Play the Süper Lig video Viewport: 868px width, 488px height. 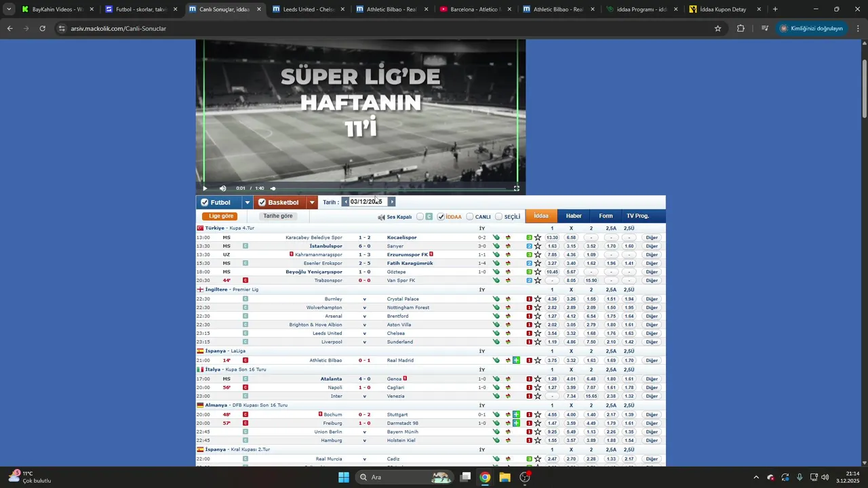(x=205, y=188)
